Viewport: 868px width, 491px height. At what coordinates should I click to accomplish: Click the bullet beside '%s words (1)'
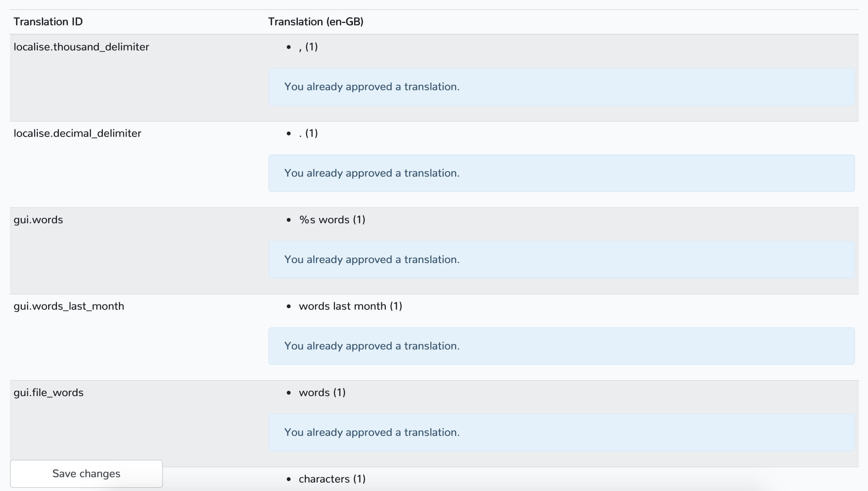(x=289, y=220)
